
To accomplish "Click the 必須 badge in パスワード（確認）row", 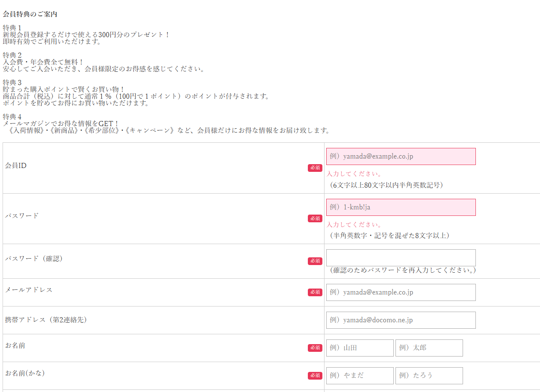I will tap(315, 261).
